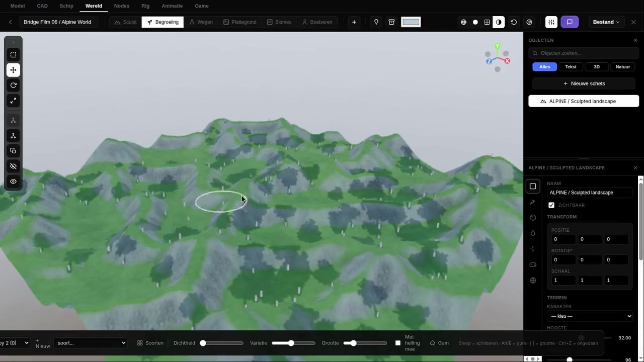Viewport: 644px width, 362px height.
Task: Adjust the Variatie slider
Action: coord(293,343)
